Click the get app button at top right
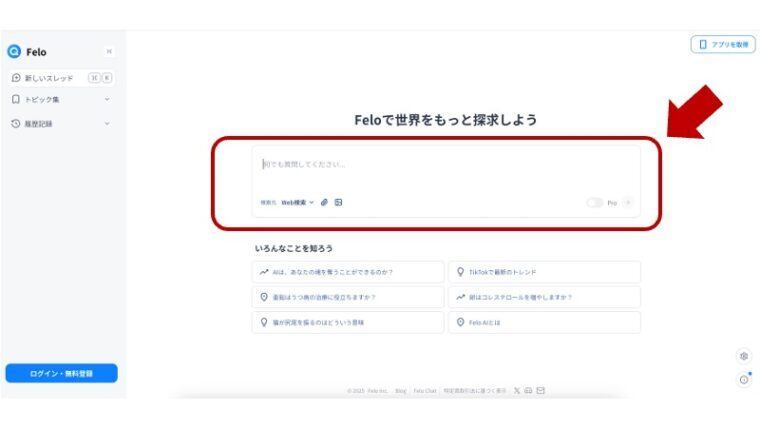Image resolution: width=760 pixels, height=428 pixels. tap(723, 44)
